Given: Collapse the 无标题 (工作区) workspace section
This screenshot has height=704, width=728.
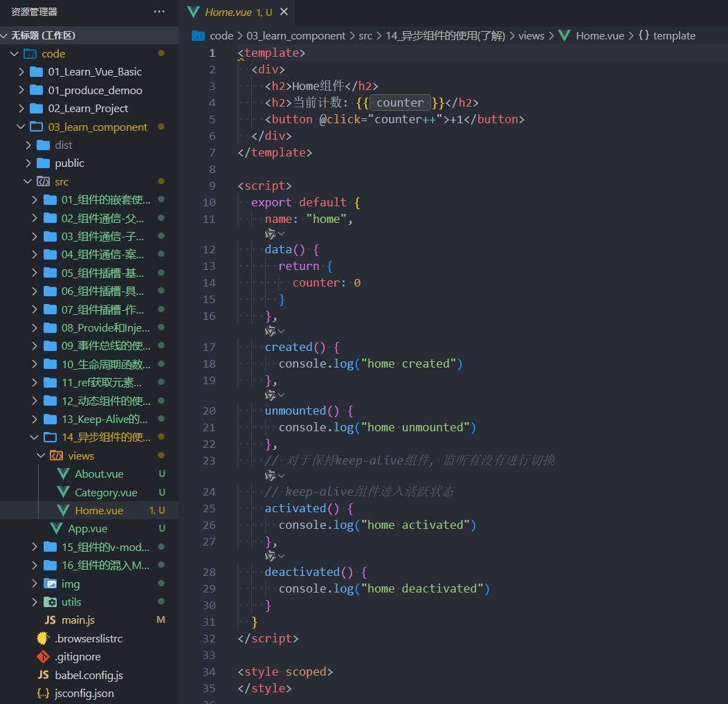Looking at the screenshot, I should pyautogui.click(x=4, y=36).
